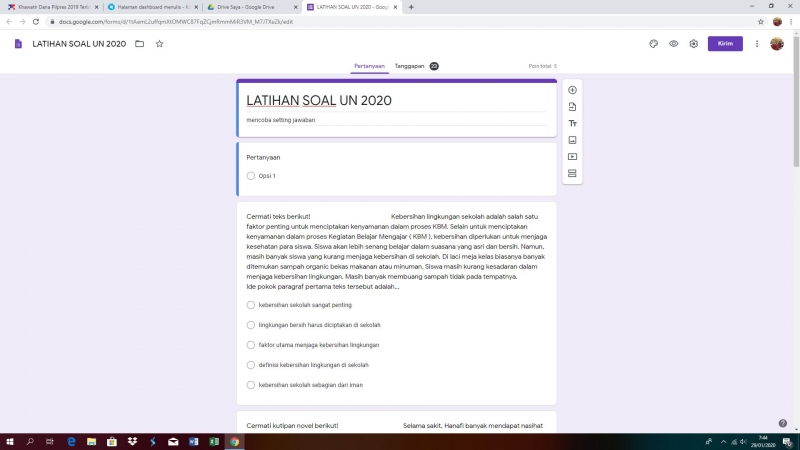Image resolution: width=800 pixels, height=450 pixels.
Task: Add a new section to form
Action: pyautogui.click(x=572, y=173)
